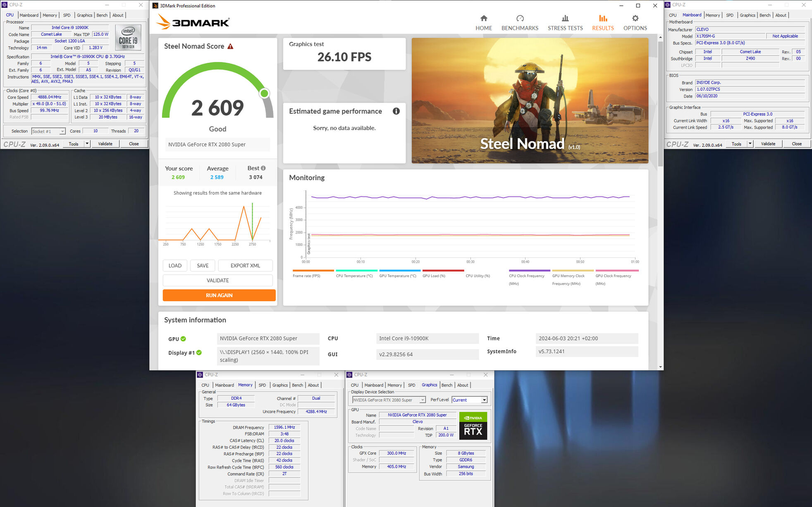Open the Bench tab in the CPU-Z Graphics window
Viewport: 812px width, 507px height.
coord(447,385)
